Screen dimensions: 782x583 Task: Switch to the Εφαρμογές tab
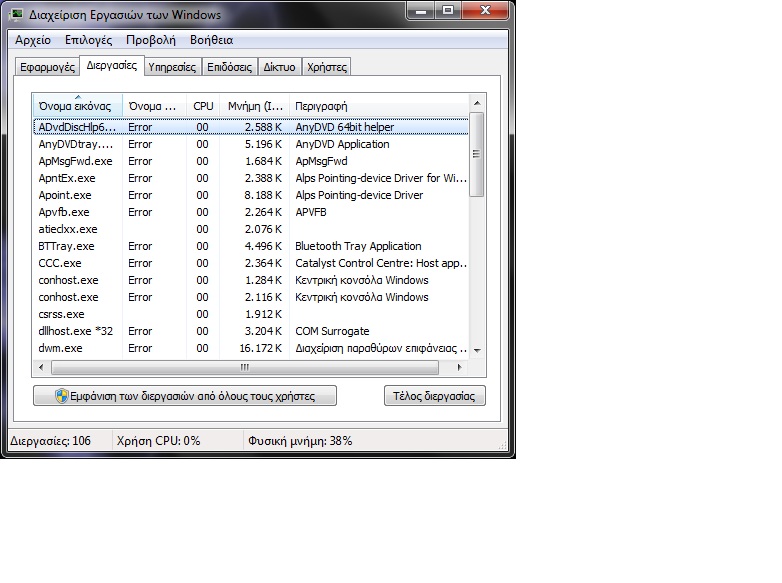(47, 67)
